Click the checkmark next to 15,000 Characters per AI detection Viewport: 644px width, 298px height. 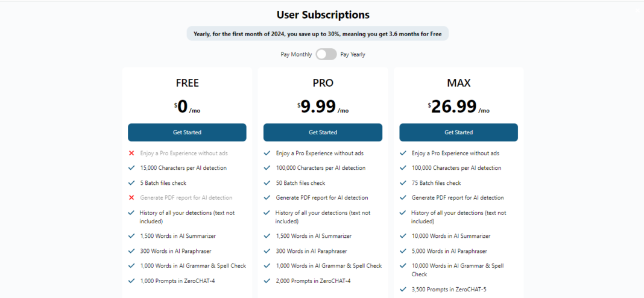(131, 167)
